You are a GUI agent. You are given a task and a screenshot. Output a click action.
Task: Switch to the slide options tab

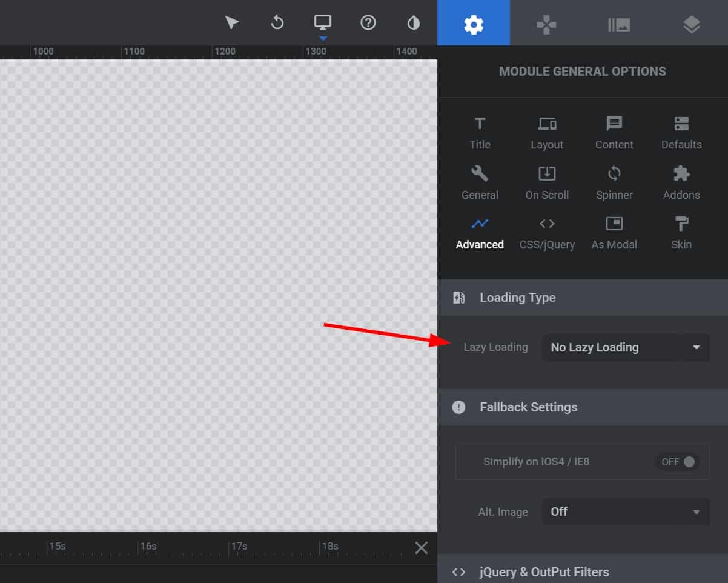tap(619, 24)
